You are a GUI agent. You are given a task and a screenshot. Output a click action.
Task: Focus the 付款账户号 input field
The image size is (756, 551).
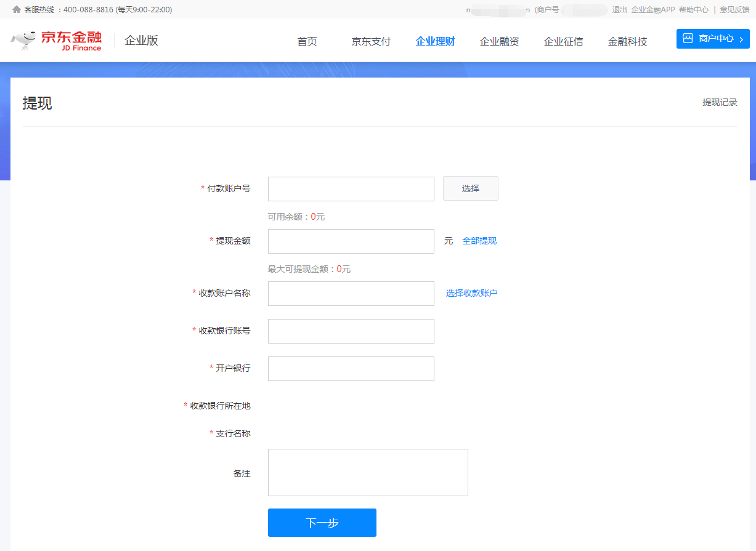[x=351, y=189]
